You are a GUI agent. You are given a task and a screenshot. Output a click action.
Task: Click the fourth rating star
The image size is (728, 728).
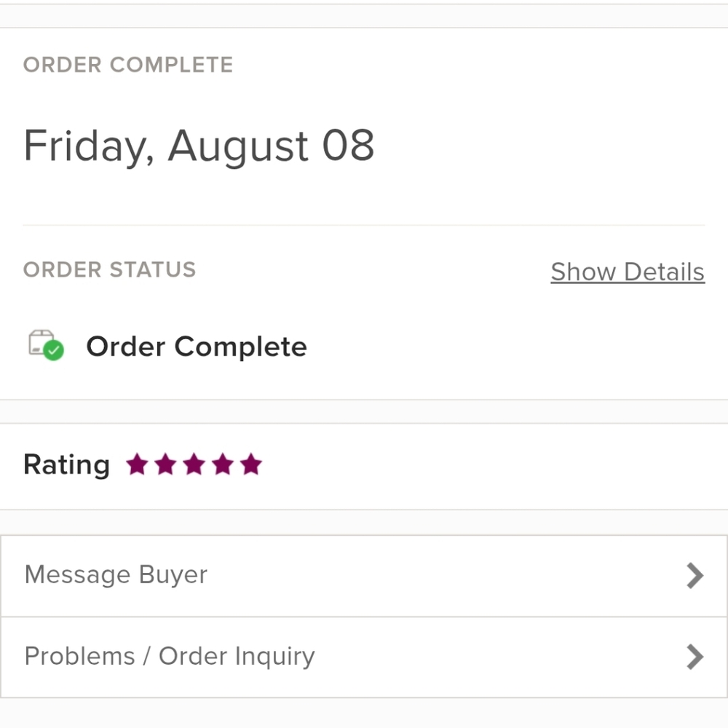[x=223, y=464]
